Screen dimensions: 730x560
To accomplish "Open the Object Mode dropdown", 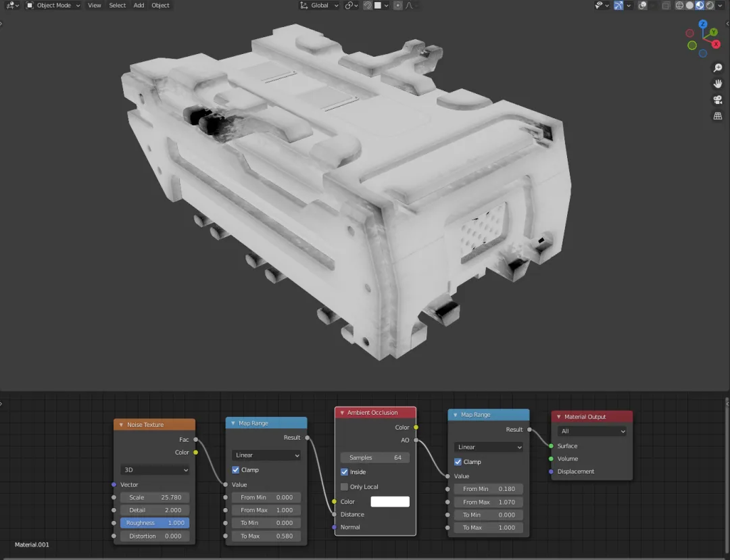I will pyautogui.click(x=53, y=5).
